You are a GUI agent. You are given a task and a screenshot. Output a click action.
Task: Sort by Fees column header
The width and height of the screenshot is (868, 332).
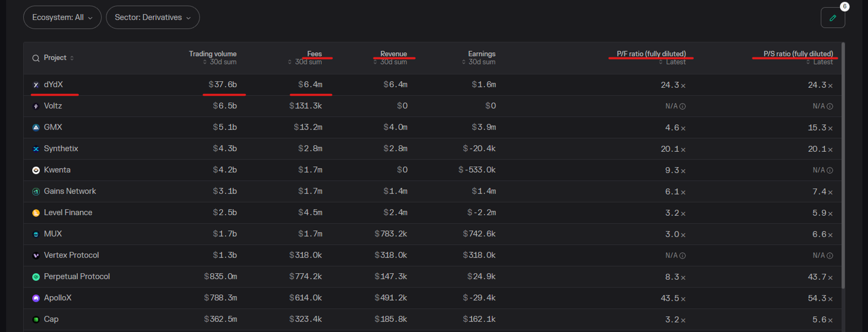(x=305, y=58)
